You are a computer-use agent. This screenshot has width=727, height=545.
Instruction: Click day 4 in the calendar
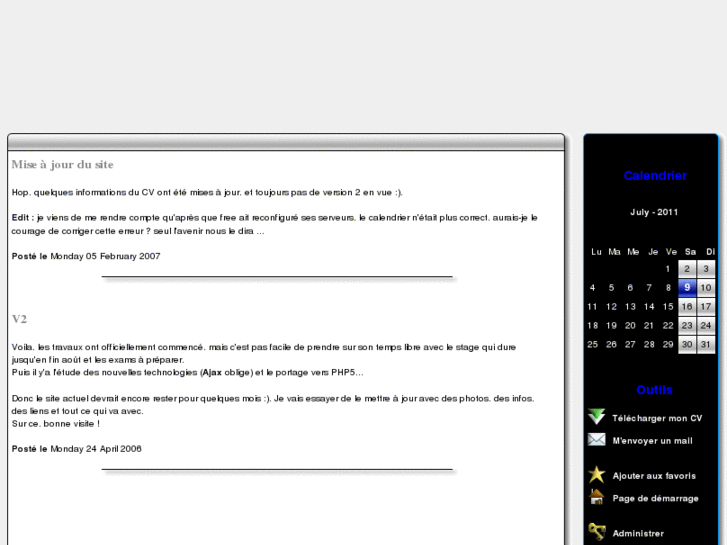click(592, 288)
